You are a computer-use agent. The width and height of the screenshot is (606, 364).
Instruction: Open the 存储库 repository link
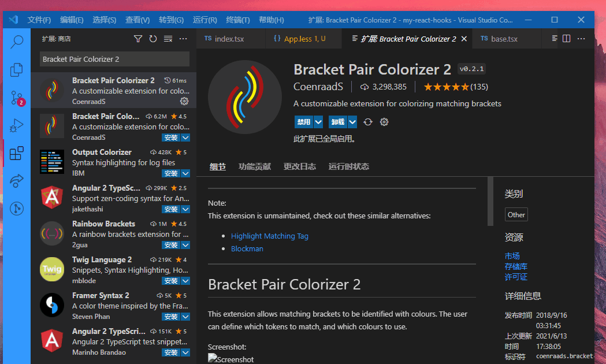(x=516, y=266)
